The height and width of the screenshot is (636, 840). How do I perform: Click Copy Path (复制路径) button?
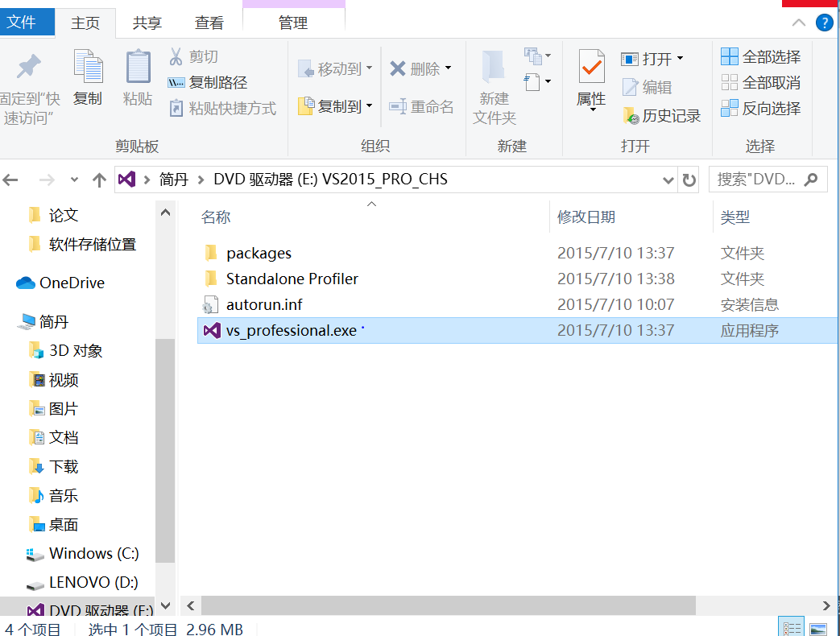208,82
